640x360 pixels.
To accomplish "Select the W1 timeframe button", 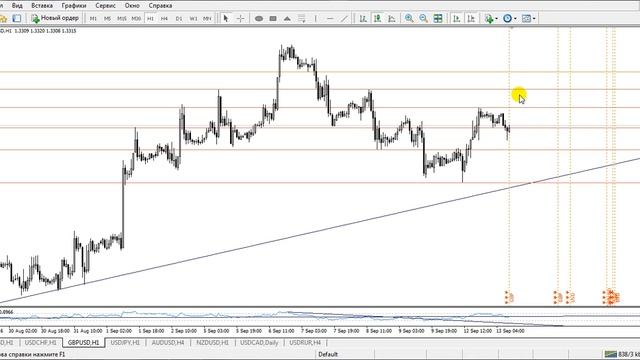I will (x=193, y=18).
